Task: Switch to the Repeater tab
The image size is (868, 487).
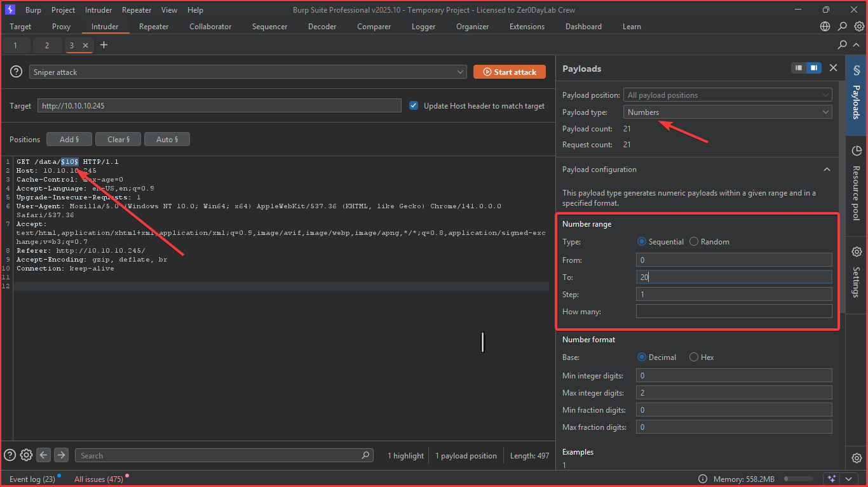Action: (154, 27)
